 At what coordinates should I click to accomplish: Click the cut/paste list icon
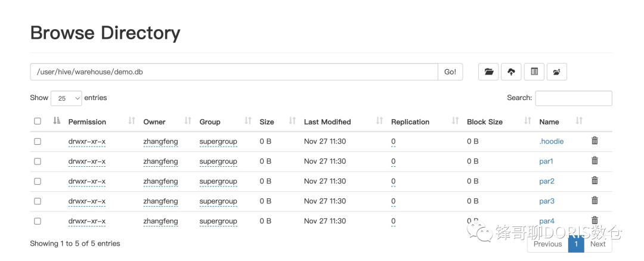pyautogui.click(x=534, y=72)
